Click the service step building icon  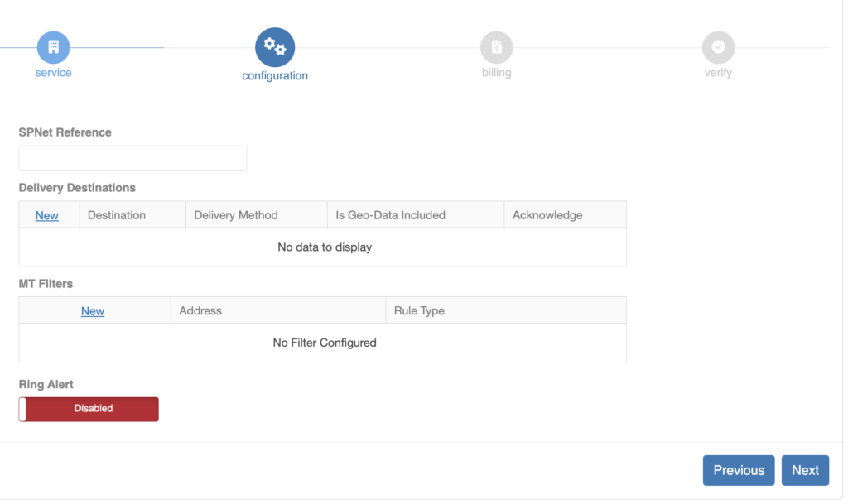[53, 47]
